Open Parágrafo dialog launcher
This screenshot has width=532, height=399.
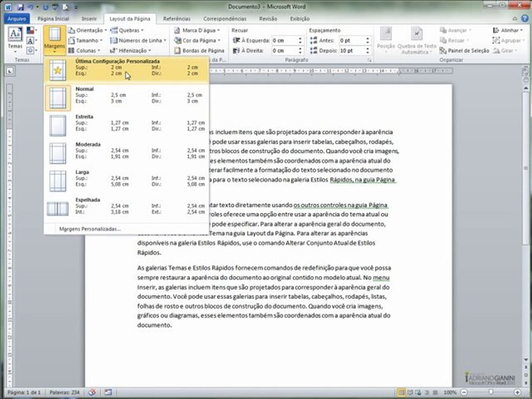370,60
